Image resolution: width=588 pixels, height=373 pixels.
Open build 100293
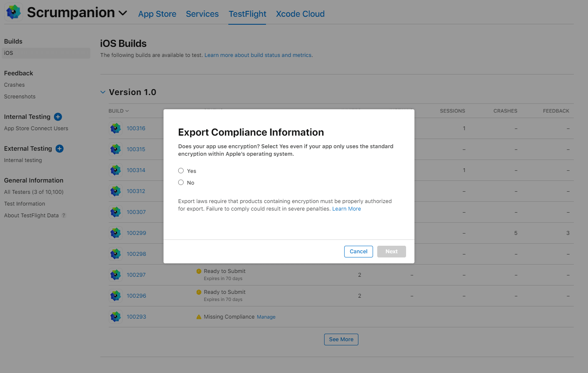137,317
